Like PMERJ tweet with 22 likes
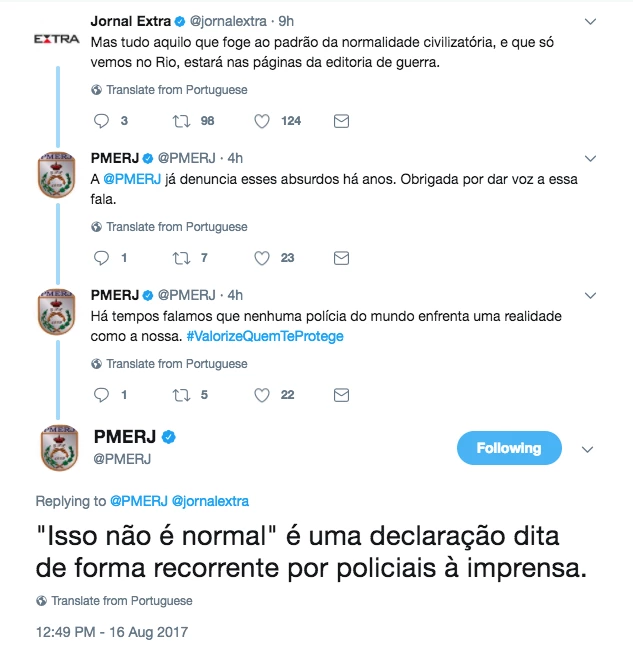This screenshot has width=633, height=653. (262, 395)
